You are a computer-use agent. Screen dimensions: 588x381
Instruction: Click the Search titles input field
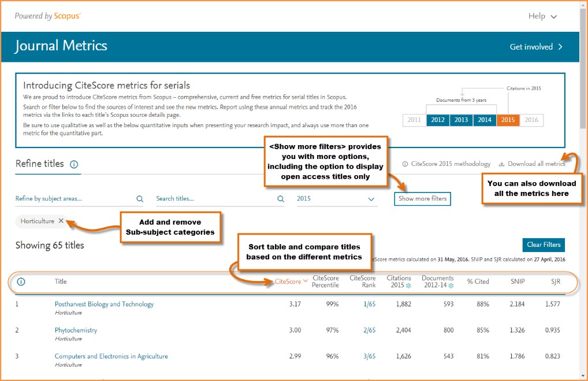(220, 199)
